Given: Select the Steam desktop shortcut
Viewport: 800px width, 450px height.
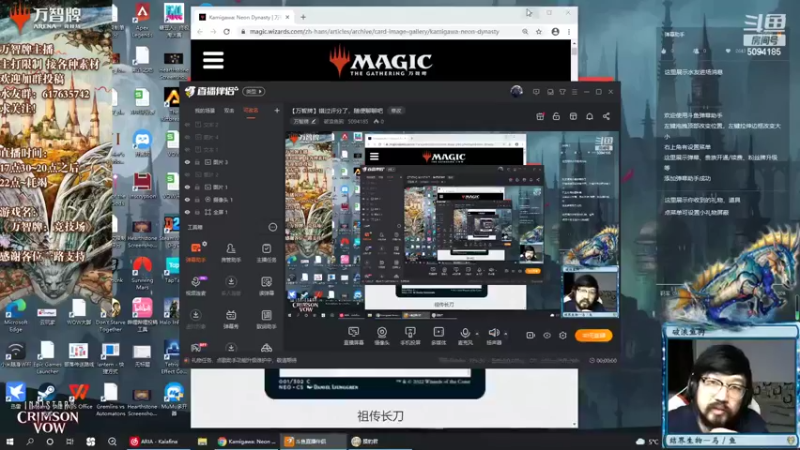Looking at the screenshot, I should pos(47,396).
